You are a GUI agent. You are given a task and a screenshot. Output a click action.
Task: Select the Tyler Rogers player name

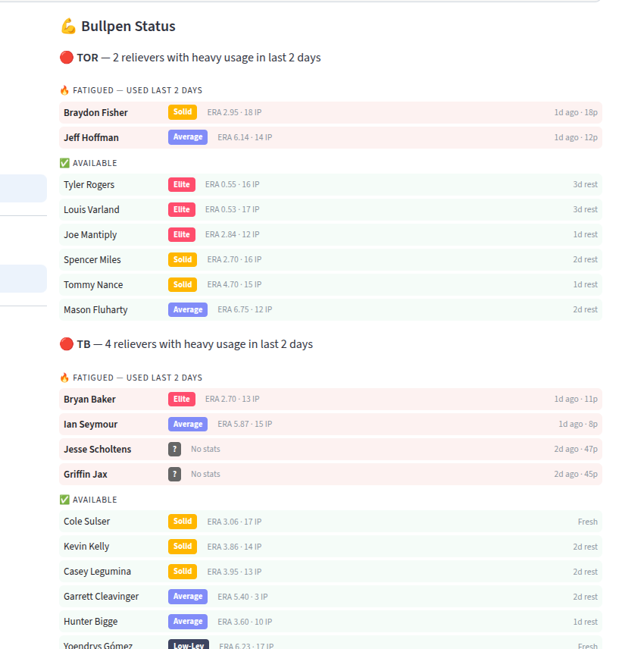pyautogui.click(x=89, y=185)
